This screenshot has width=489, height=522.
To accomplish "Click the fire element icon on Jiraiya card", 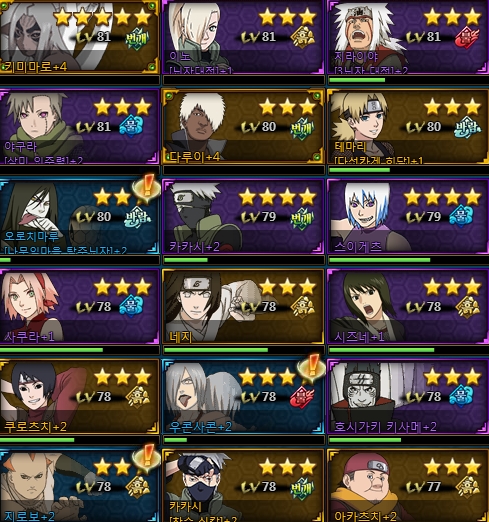I will (x=467, y=37).
